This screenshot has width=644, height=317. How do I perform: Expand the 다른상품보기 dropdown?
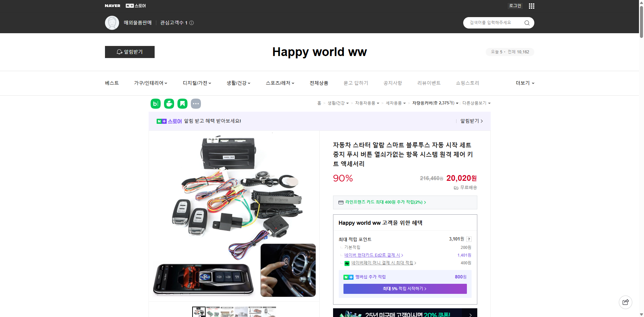tap(476, 103)
